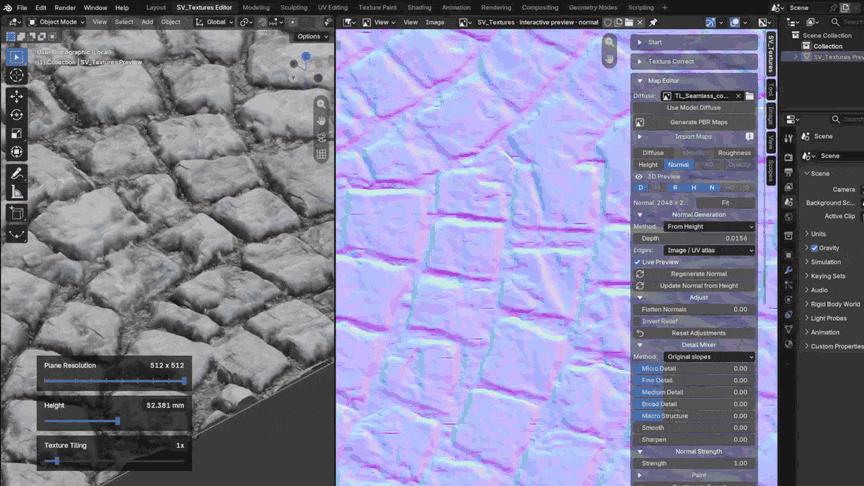The width and height of the screenshot is (864, 486).
Task: Open the Edges Image / UV atlas dropdown
Action: pyautogui.click(x=709, y=250)
